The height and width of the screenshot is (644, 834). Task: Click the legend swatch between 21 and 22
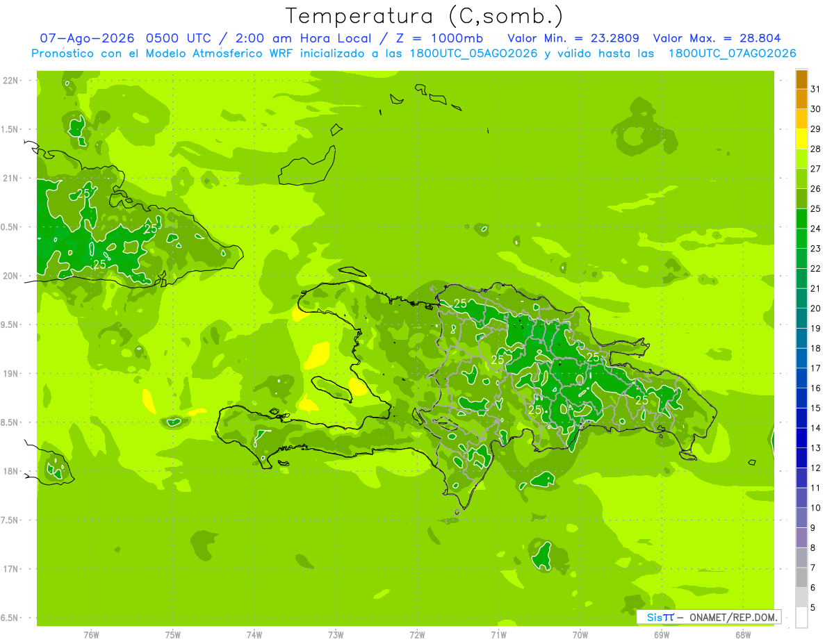(x=801, y=279)
